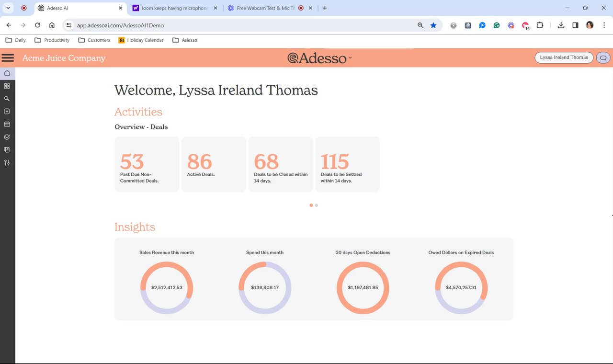Open the Chrome three-dot menu
This screenshot has height=364, width=613.
603,25
